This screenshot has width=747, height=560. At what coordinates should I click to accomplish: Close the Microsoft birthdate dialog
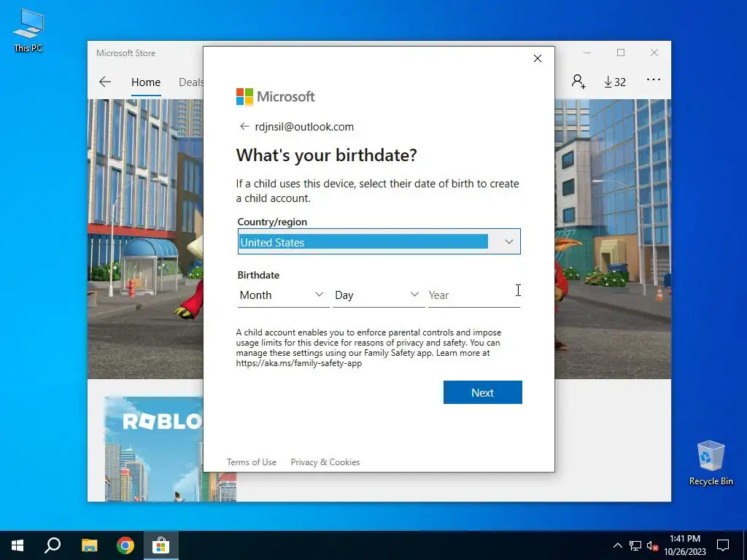coord(538,58)
